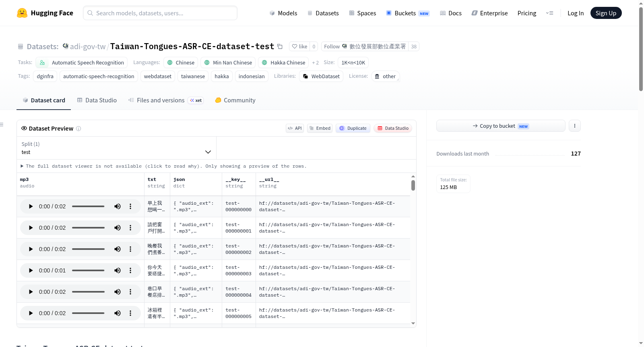The width and height of the screenshot is (644, 347).
Task: Mute audio in row test-000000001
Action: coord(118,228)
